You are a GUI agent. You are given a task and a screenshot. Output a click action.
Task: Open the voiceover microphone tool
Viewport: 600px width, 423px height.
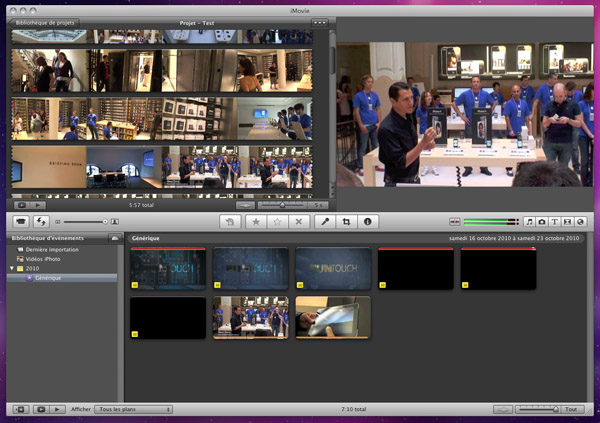point(325,222)
